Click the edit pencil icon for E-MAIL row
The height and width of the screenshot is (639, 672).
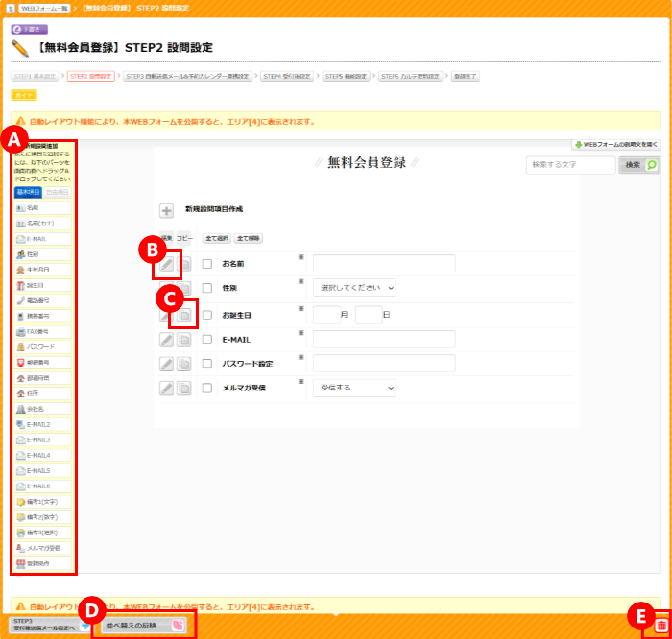click(167, 339)
